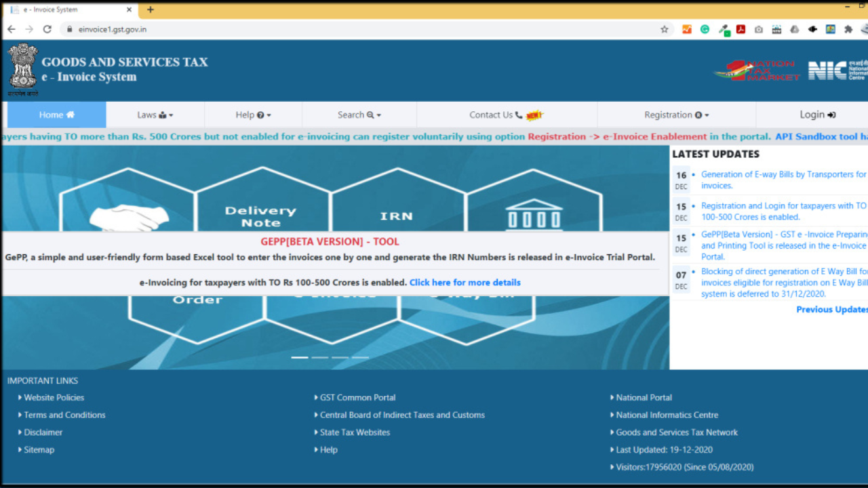Open Blocking of direct generation update
Screen dimensions: 868x488
tap(785, 283)
